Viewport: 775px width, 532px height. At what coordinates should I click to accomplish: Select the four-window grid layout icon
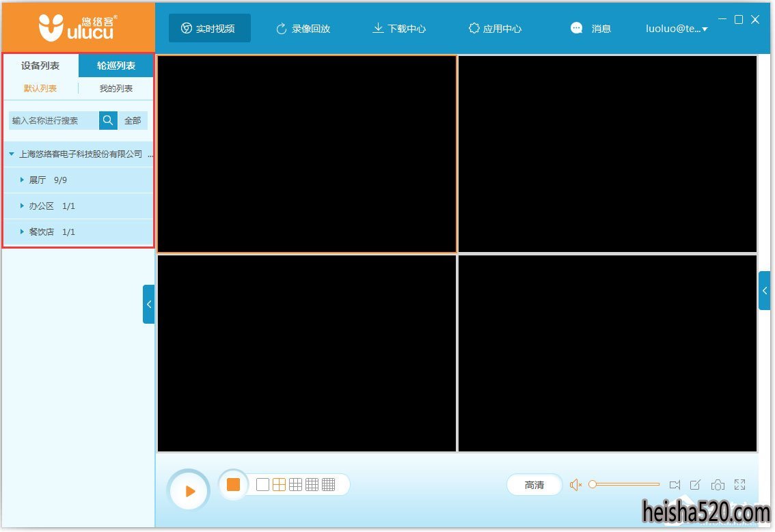(x=279, y=485)
